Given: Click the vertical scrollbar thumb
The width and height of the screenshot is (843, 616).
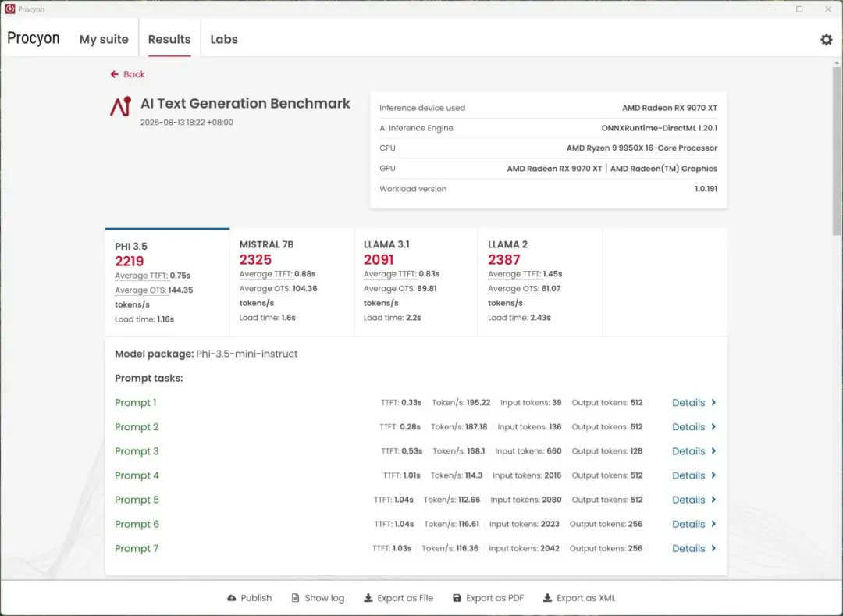Looking at the screenshot, I should [x=837, y=151].
